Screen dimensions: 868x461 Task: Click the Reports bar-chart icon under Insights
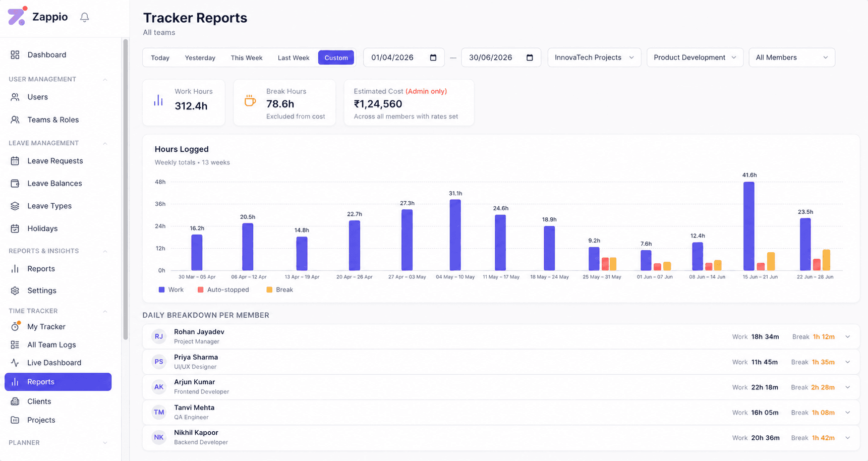tap(15, 269)
